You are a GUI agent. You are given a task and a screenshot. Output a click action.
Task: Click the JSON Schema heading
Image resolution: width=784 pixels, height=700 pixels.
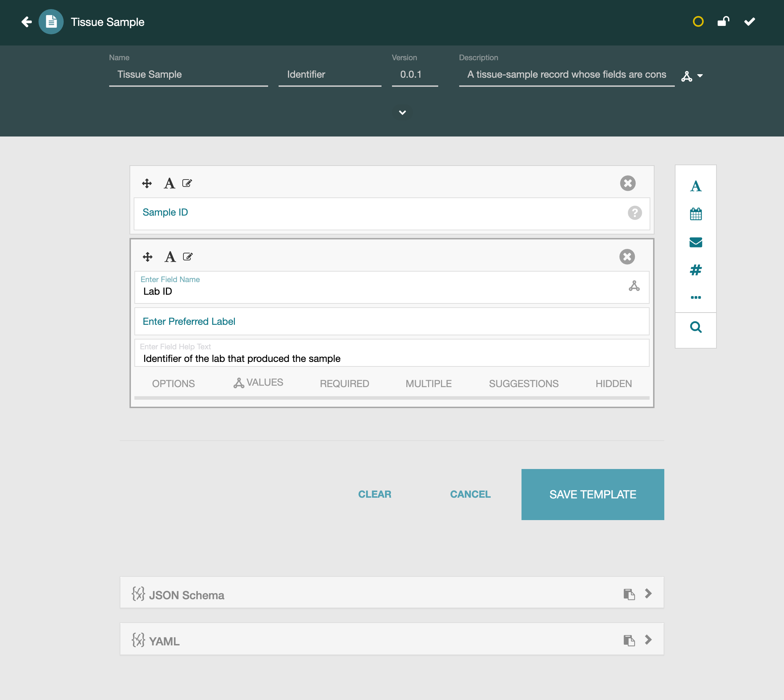click(x=187, y=595)
